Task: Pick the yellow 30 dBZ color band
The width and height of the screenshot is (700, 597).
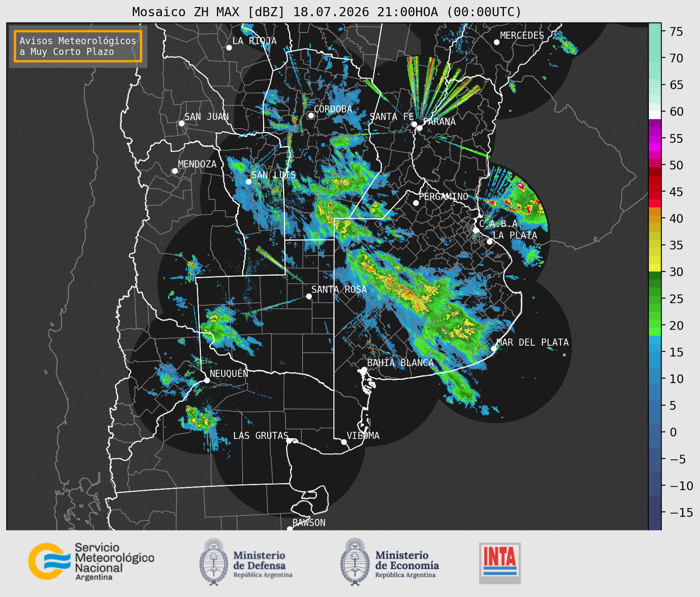Action: coord(655,269)
